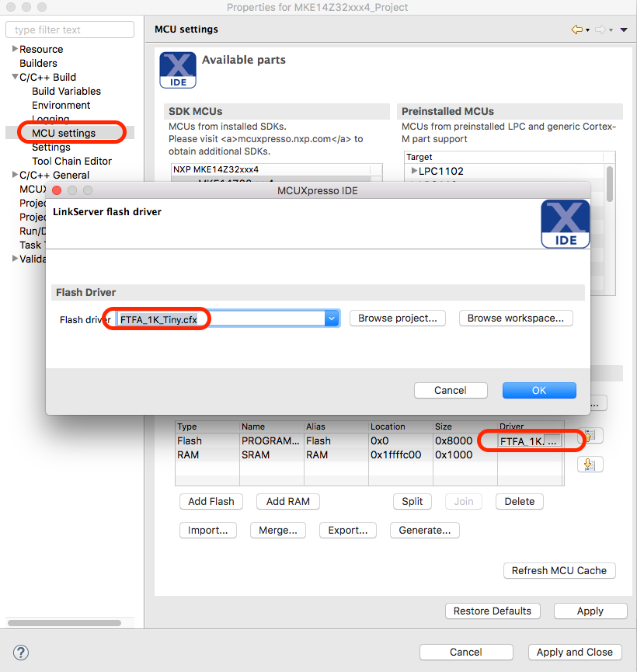Click the Merge... button
Viewport: 637px width, 672px height.
[278, 530]
